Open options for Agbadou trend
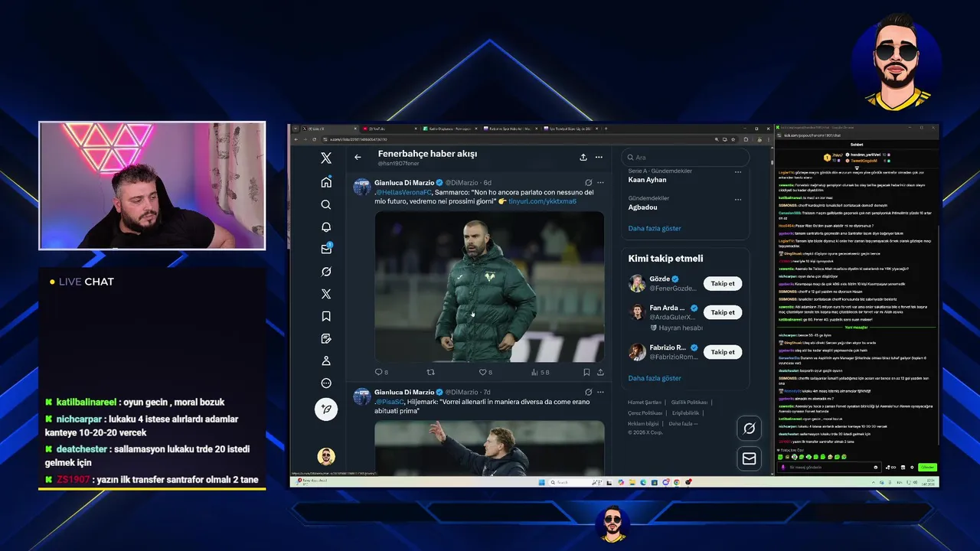 (x=738, y=200)
